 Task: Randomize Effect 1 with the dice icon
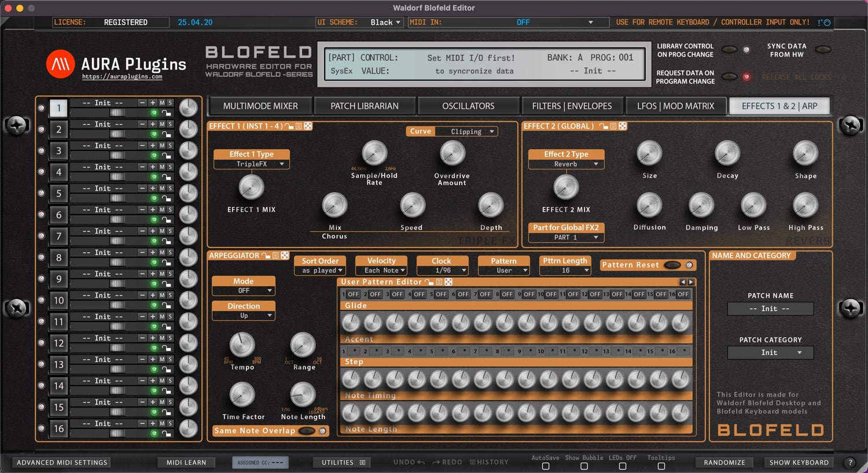[308, 126]
